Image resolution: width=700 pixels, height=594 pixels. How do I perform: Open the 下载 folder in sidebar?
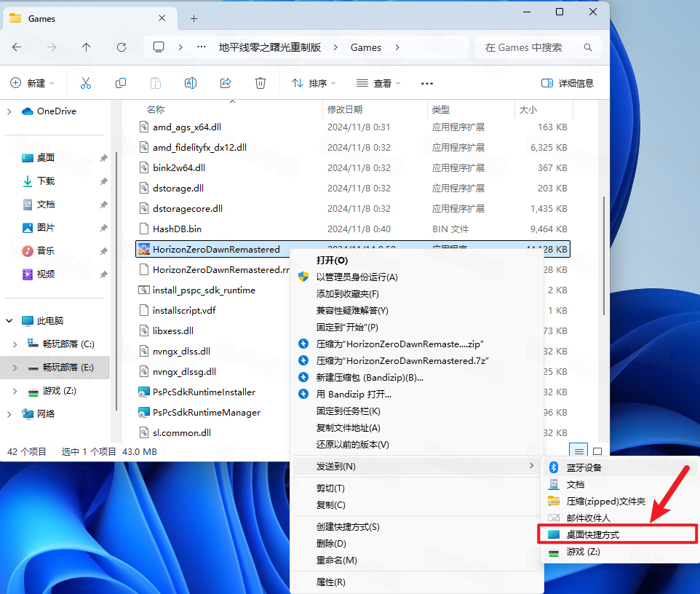(x=46, y=181)
